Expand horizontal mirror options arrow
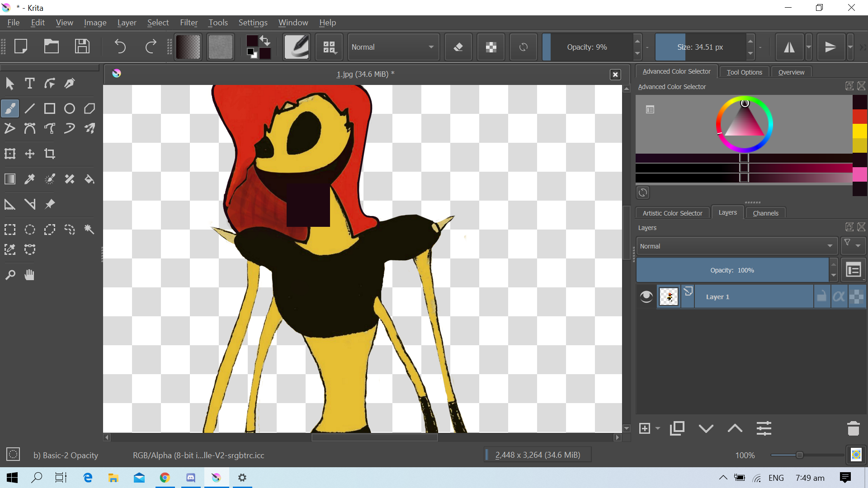Screen dimensions: 868x488 pos(809,47)
